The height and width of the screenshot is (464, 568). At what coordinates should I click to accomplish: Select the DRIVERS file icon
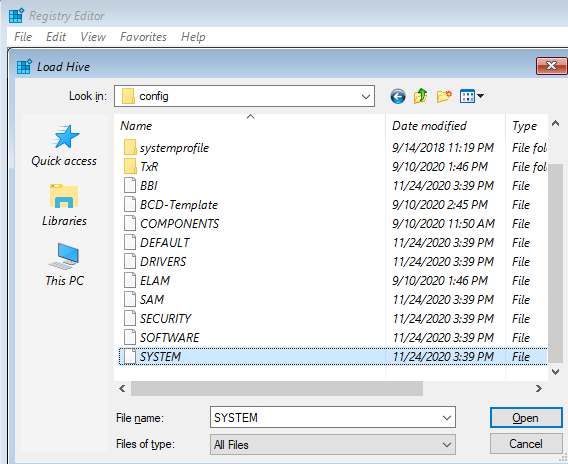point(130,262)
